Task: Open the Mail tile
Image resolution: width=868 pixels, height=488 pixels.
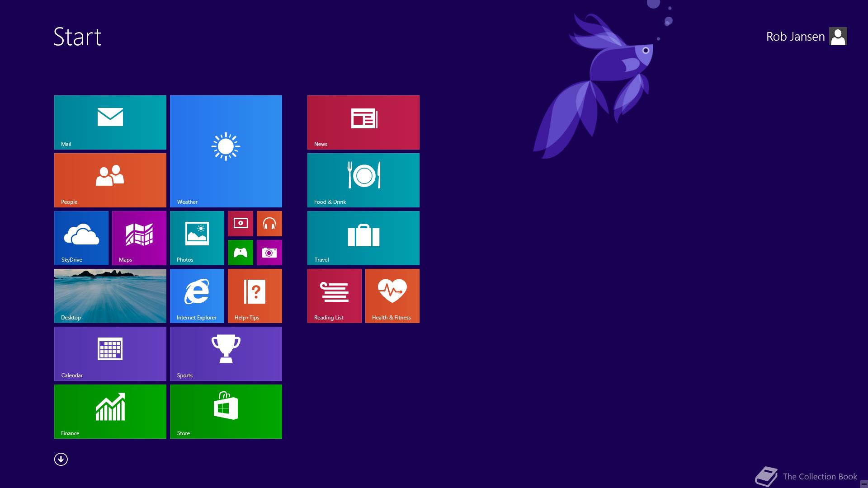Action: click(110, 122)
